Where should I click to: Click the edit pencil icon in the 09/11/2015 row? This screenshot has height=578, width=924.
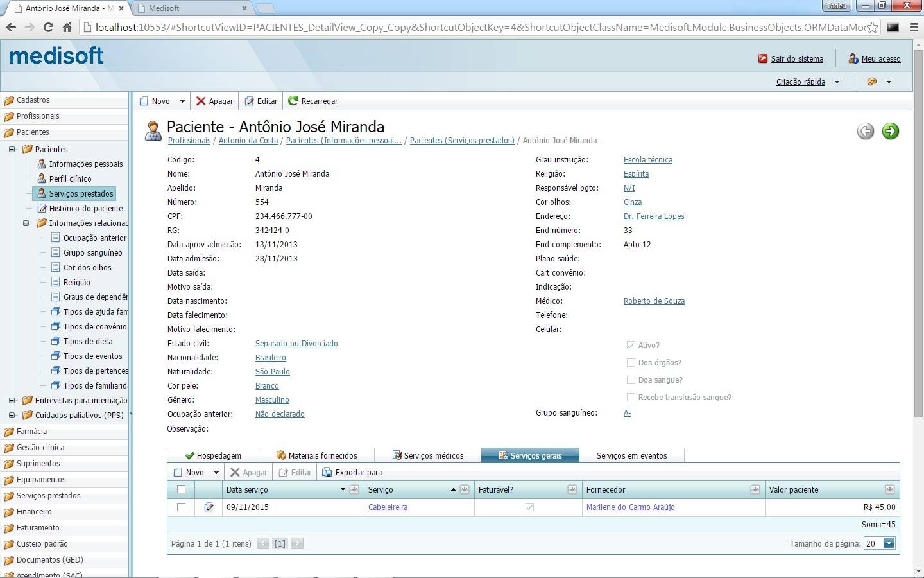[209, 507]
